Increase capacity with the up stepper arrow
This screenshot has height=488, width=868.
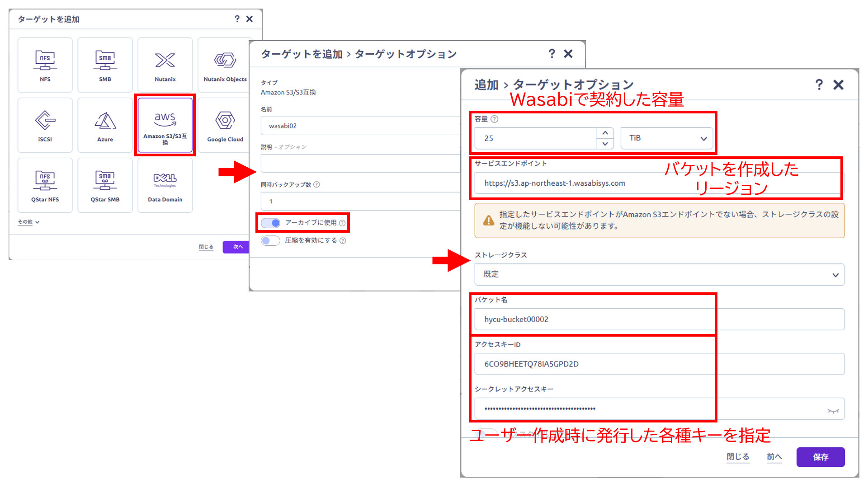click(605, 133)
